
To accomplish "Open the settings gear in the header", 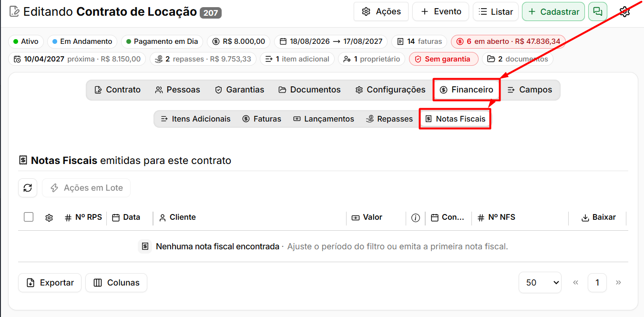I will (x=624, y=11).
